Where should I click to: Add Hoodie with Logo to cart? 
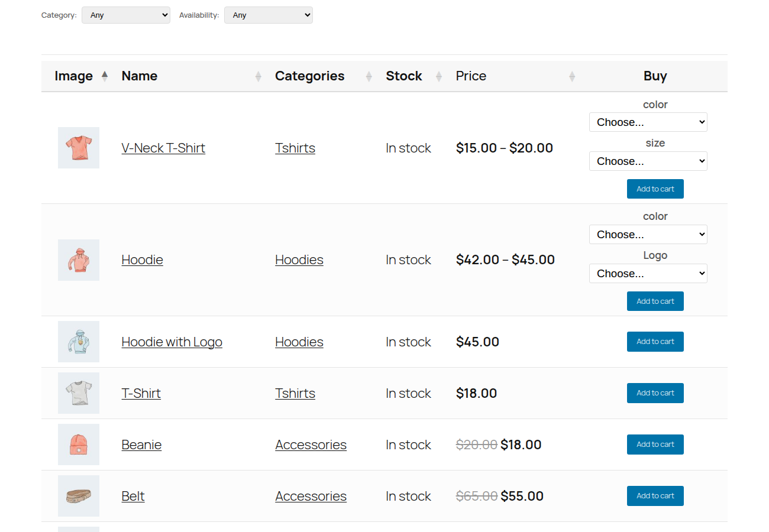tap(655, 342)
